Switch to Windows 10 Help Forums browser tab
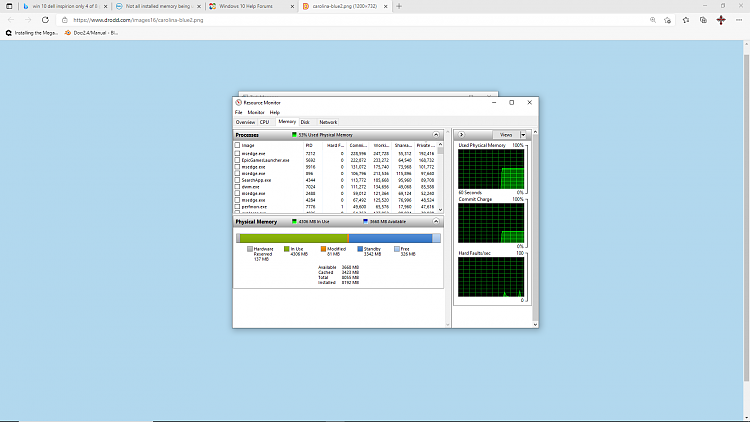This screenshot has height=422, width=750. 246,6
